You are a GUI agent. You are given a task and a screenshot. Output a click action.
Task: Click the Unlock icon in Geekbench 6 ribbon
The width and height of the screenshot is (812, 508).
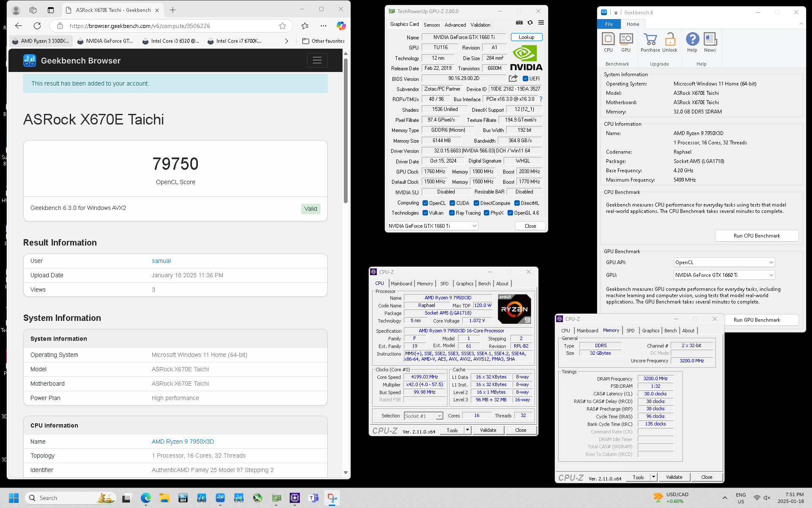click(670, 42)
